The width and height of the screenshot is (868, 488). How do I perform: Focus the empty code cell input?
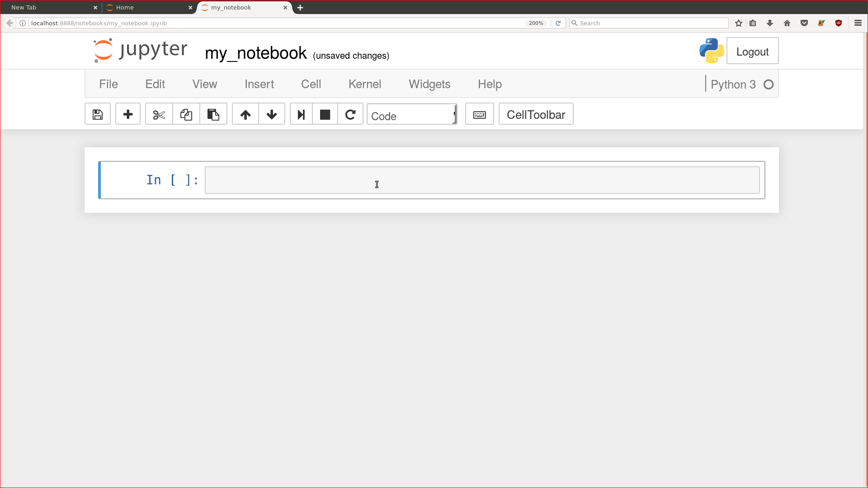coord(482,180)
